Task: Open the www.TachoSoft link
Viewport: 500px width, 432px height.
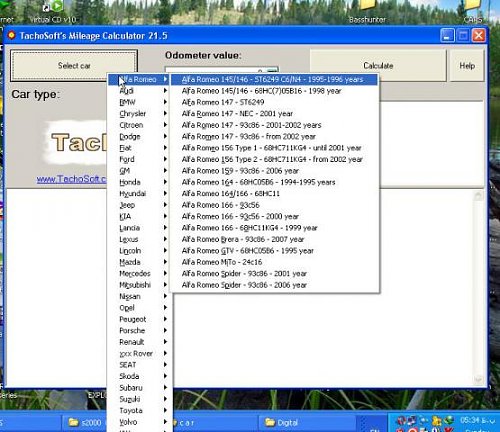Action: (71, 179)
